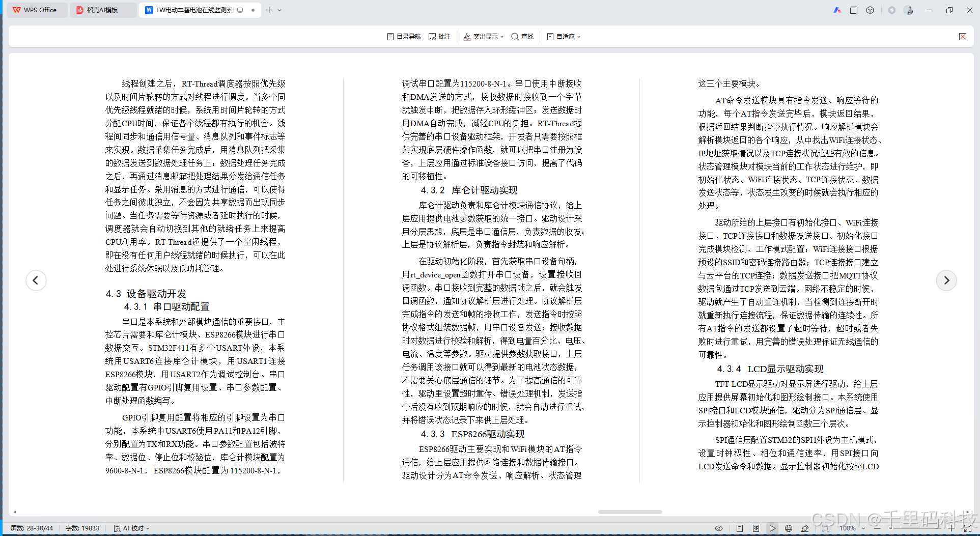Click the writing mode pen icon
The height and width of the screenshot is (536, 980).
[x=805, y=528]
